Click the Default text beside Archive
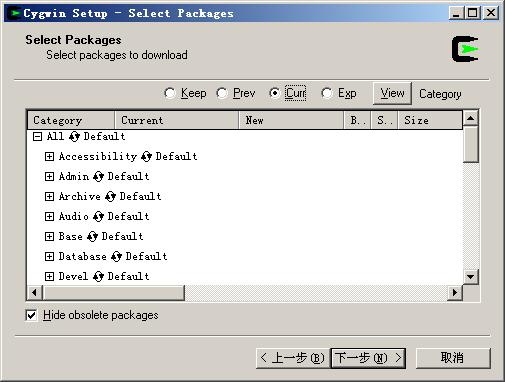505x382 pixels. pyautogui.click(x=140, y=196)
